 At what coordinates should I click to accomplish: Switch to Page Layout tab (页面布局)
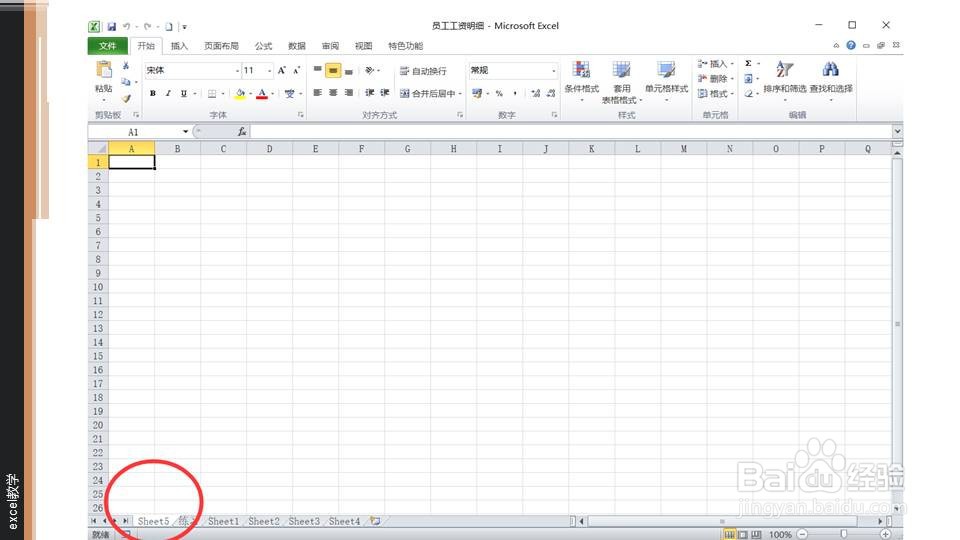tap(221, 46)
